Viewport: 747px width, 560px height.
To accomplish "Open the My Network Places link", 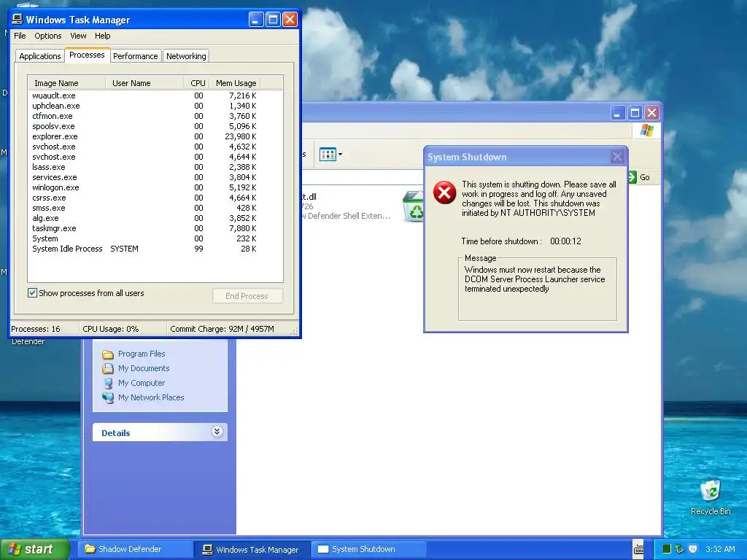I will pyautogui.click(x=151, y=397).
